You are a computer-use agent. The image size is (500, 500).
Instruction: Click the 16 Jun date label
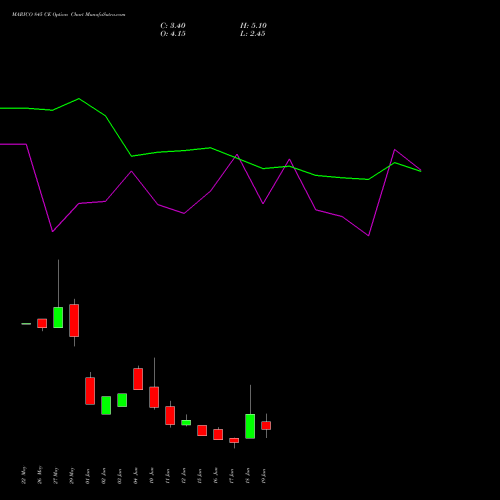coord(216,476)
